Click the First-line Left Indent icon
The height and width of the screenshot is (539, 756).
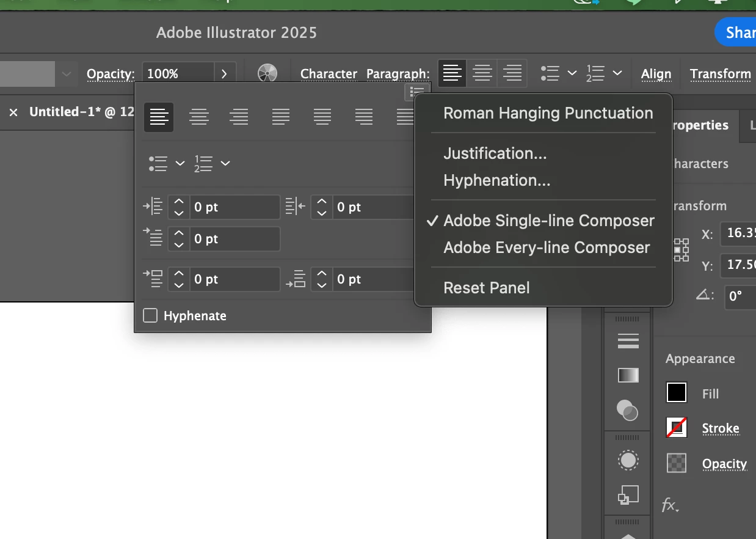pyautogui.click(x=153, y=238)
